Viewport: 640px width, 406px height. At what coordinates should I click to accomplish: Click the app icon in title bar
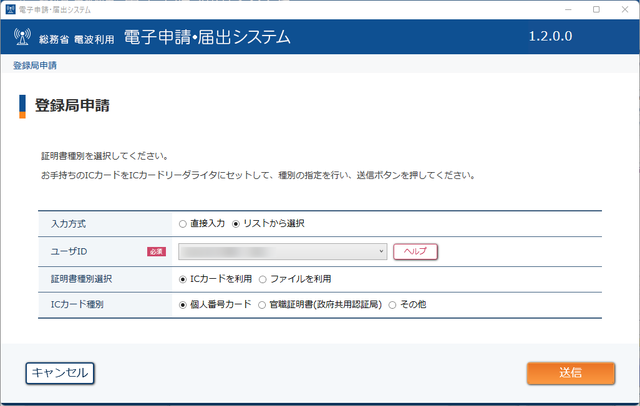click(x=10, y=9)
